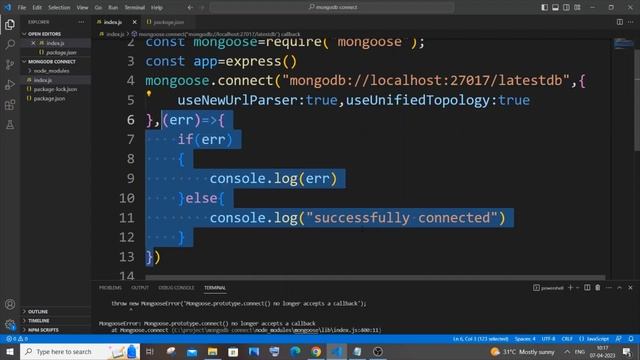The width and height of the screenshot is (640, 360).
Task: Expand the node_modules folder
Action: coord(56,71)
